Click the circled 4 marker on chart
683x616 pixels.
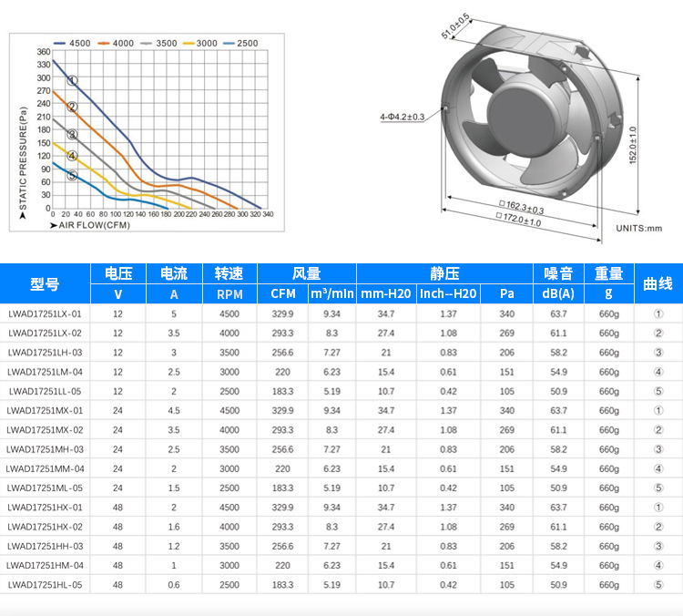point(72,156)
